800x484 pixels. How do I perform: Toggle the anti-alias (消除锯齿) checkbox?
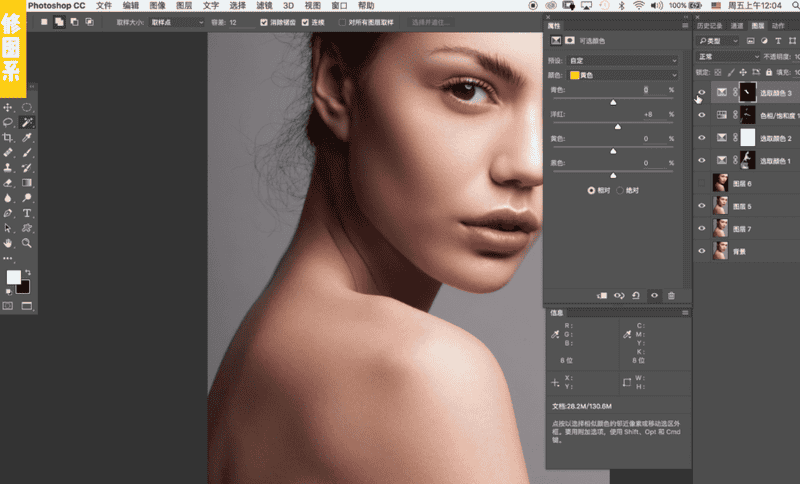[x=264, y=22]
